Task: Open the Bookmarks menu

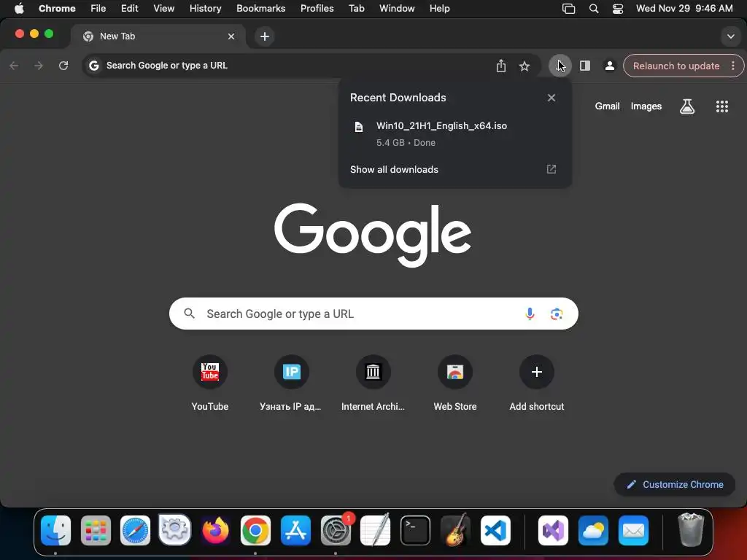Action: [260, 9]
